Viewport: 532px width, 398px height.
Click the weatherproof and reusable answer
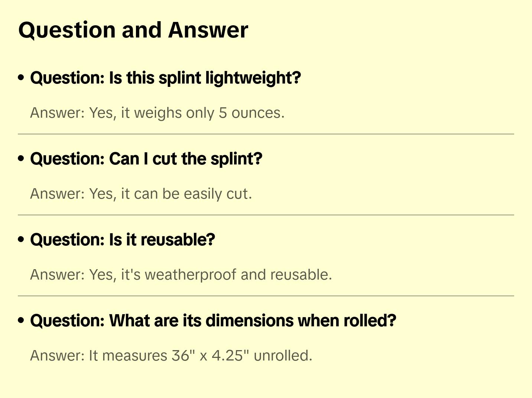click(181, 275)
